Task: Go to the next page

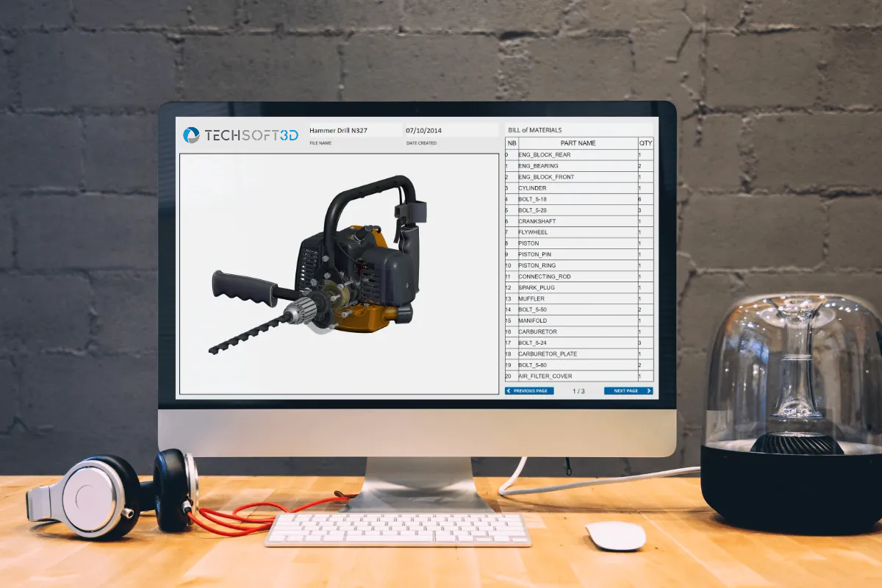Action: 628,391
